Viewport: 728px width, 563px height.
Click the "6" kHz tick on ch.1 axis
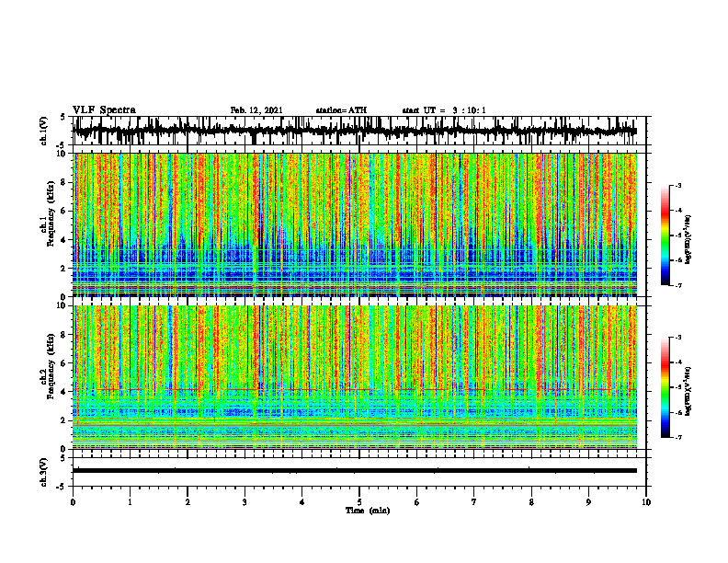[x=64, y=211]
